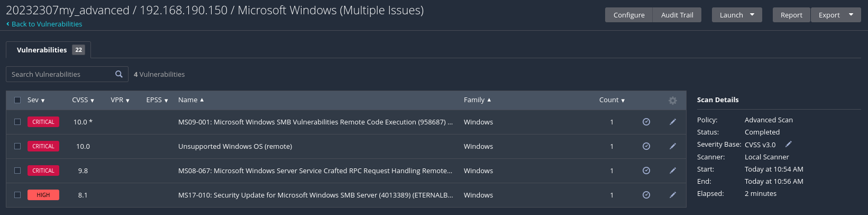The image size is (868, 215).
Task: Click the Search Vulnerabilities field
Action: [61, 74]
